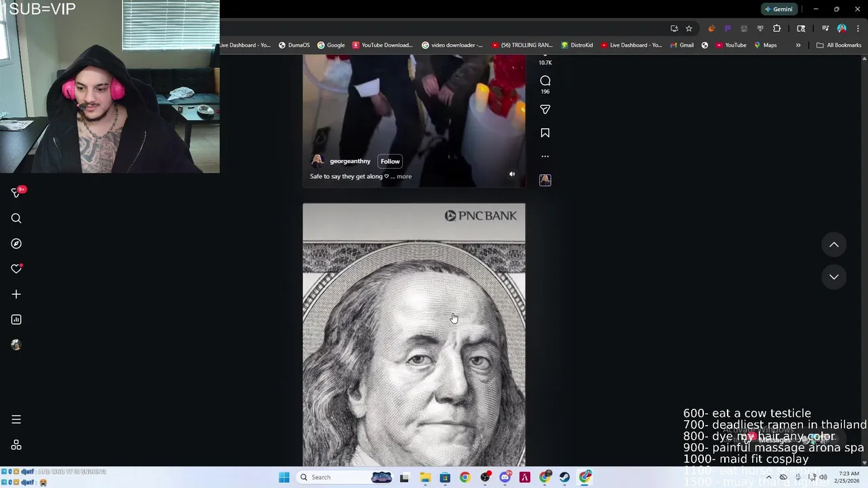Go to previous video with up arrow
The image size is (868, 488).
834,245
